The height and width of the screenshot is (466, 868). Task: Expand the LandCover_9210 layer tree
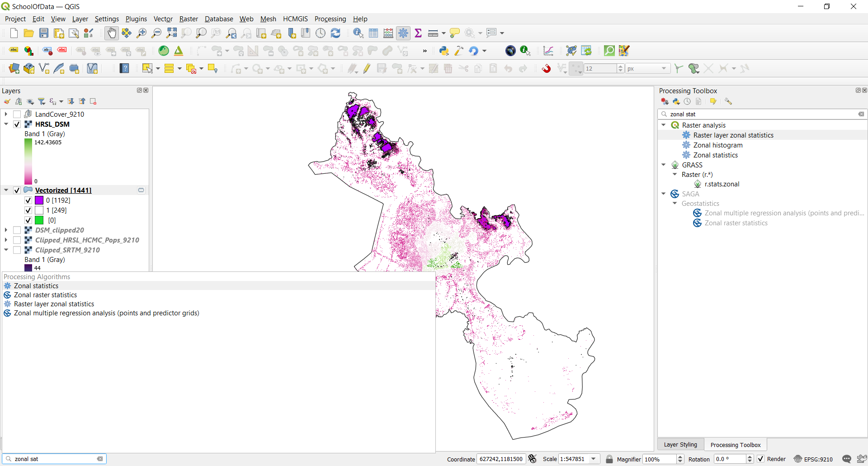click(x=6, y=114)
